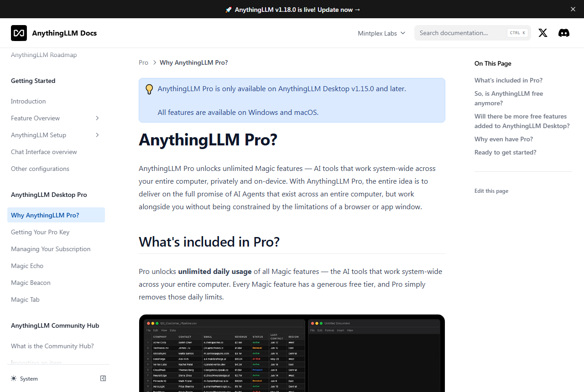584x392 pixels.
Task: Click the Getting Started section label
Action: 33,81
